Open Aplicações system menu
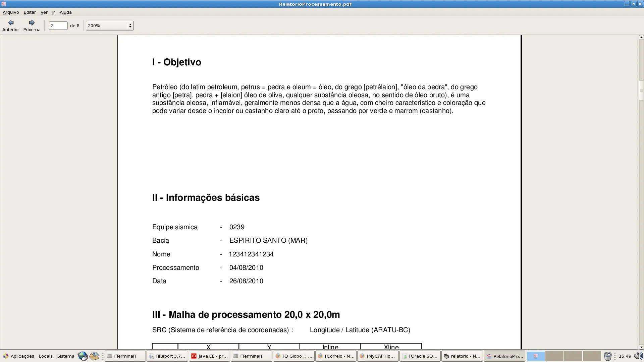The width and height of the screenshot is (644, 362). click(18, 356)
